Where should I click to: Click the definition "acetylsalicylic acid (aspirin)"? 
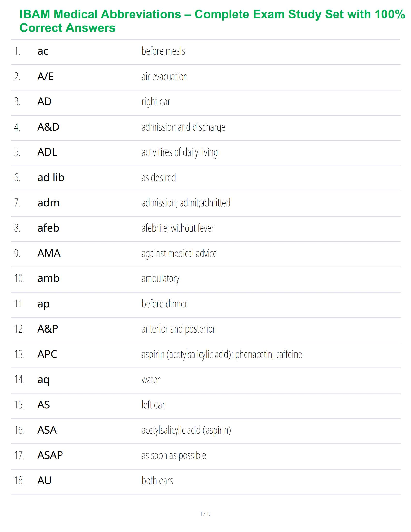tap(186, 430)
